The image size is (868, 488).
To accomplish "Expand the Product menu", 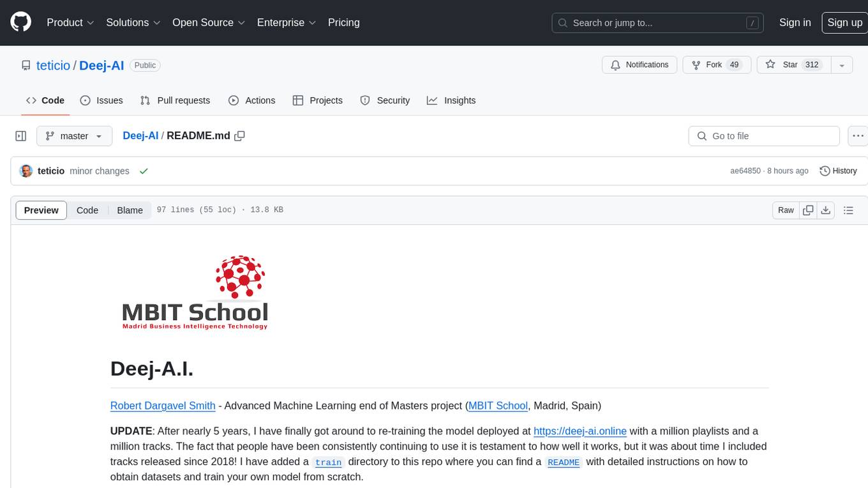I will point(70,22).
